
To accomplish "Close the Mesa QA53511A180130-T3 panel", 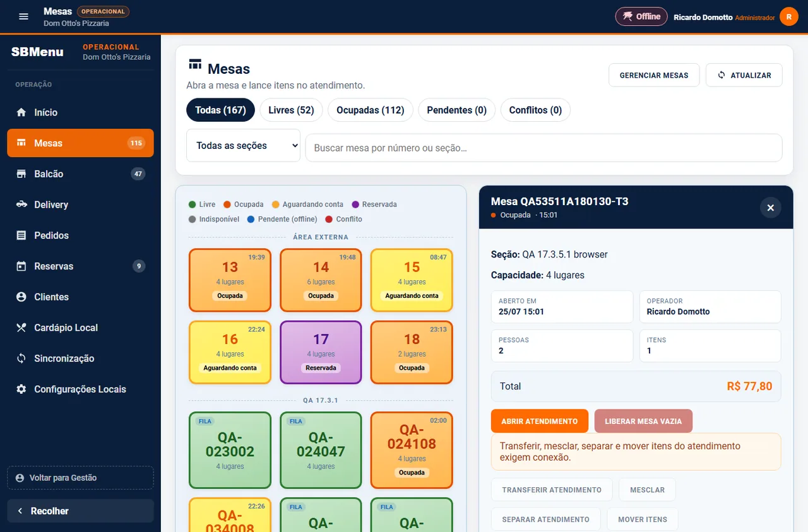I will pyautogui.click(x=770, y=208).
